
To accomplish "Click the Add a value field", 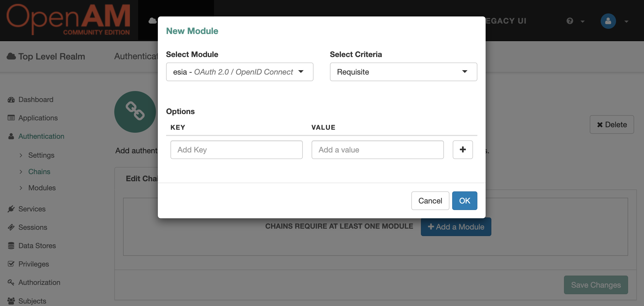I will pyautogui.click(x=377, y=150).
